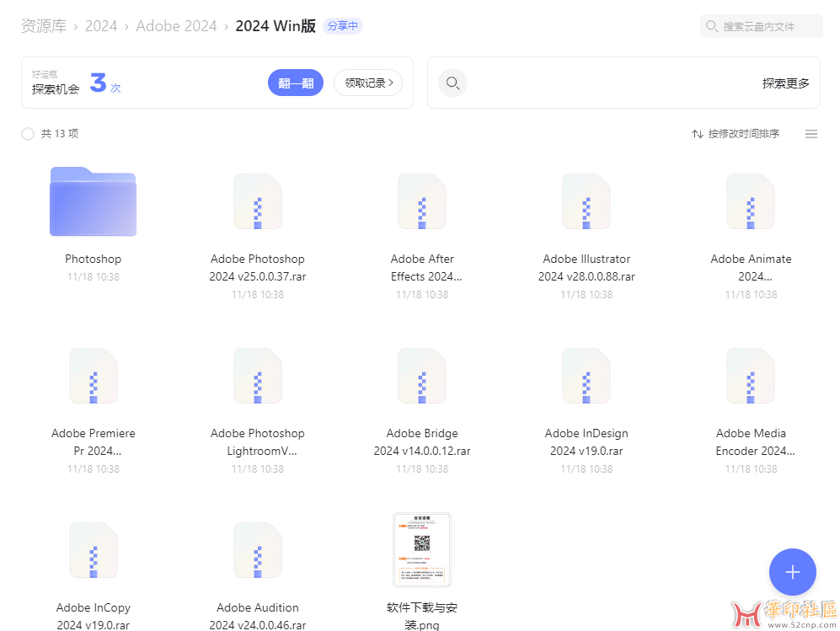Click the Adobe Animate 2024 archive icon
The height and width of the screenshot is (631, 840).
[751, 201]
